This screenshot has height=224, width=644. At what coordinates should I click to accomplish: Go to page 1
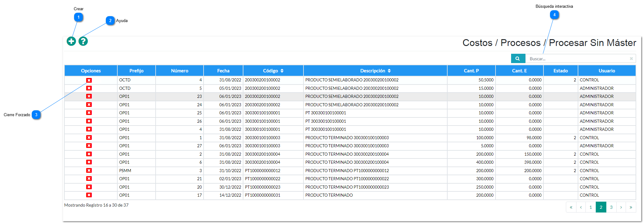click(591, 207)
